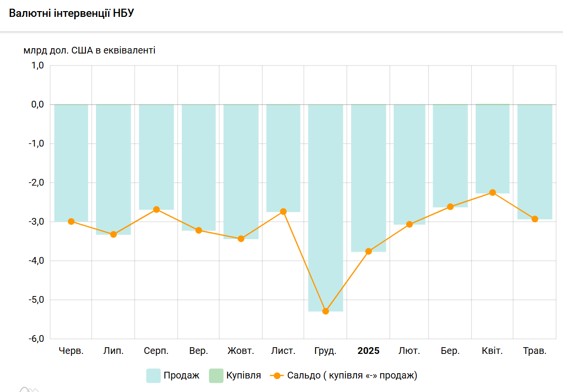Click the Сальдо marker for Трав.
Viewport: 563px width, 392px height.
point(535,219)
